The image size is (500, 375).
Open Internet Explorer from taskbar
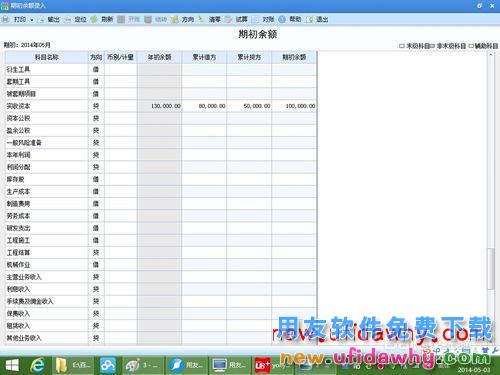coord(37,365)
